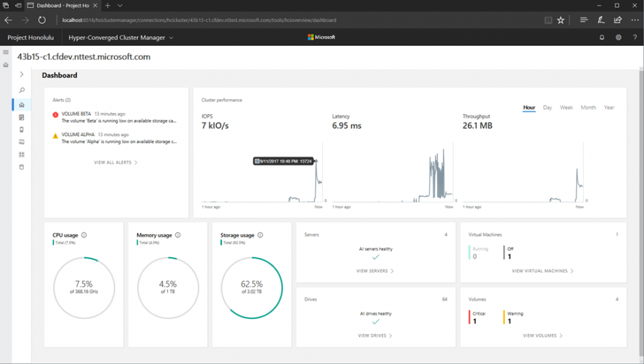Open the browser tab list dropdown arrow
Image resolution: width=644 pixels, height=364 pixels.
point(120,5)
